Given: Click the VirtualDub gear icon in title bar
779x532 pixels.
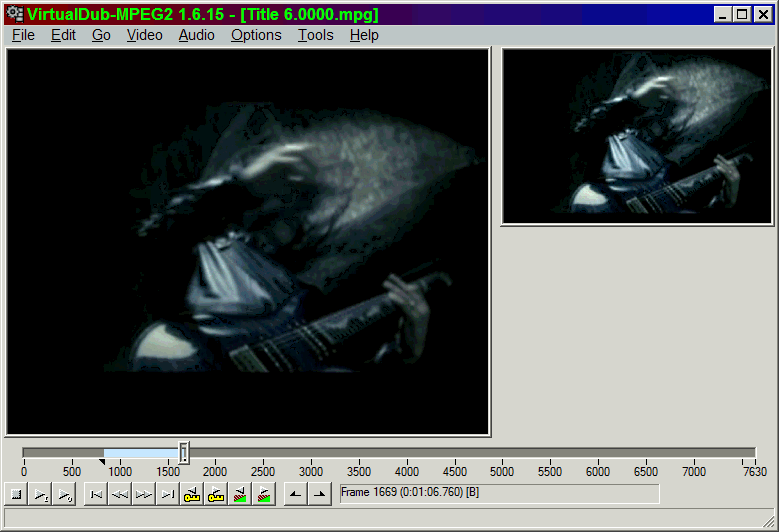Looking at the screenshot, I should (x=15, y=14).
